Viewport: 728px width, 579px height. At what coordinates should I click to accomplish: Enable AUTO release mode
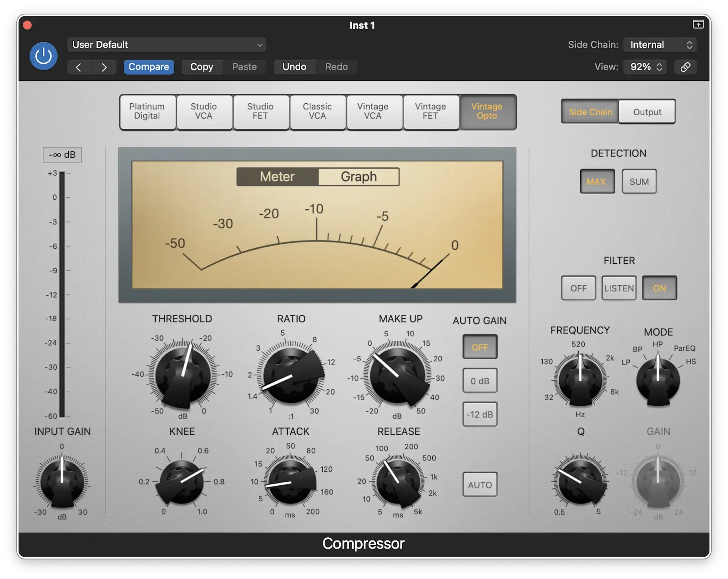tap(480, 485)
